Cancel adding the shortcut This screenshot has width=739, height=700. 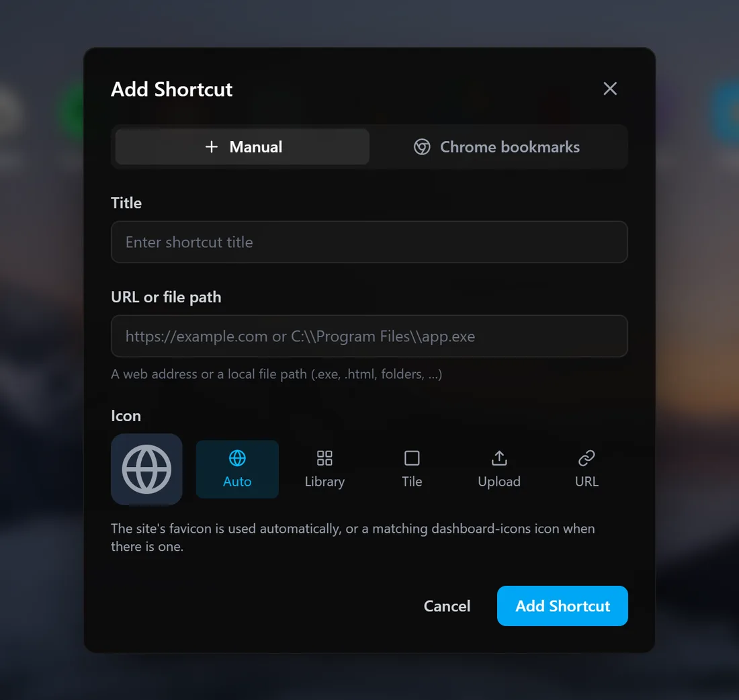[447, 606]
